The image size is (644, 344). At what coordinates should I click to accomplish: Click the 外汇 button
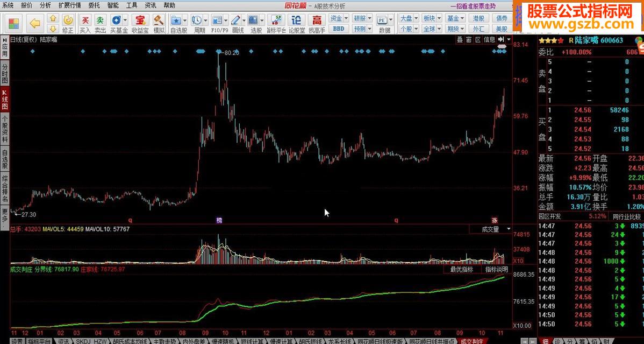[479, 29]
